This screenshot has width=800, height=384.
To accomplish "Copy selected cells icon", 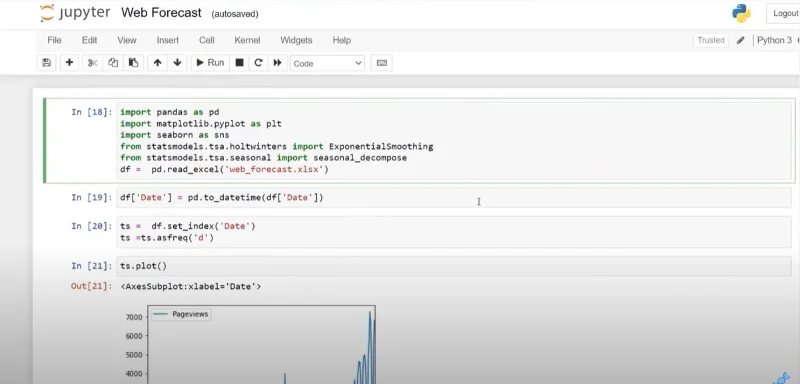I will [x=113, y=63].
